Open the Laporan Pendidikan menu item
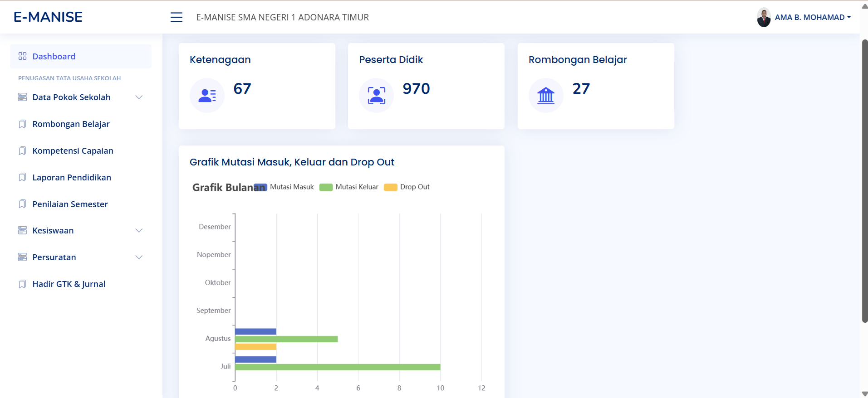The height and width of the screenshot is (398, 868). click(72, 178)
